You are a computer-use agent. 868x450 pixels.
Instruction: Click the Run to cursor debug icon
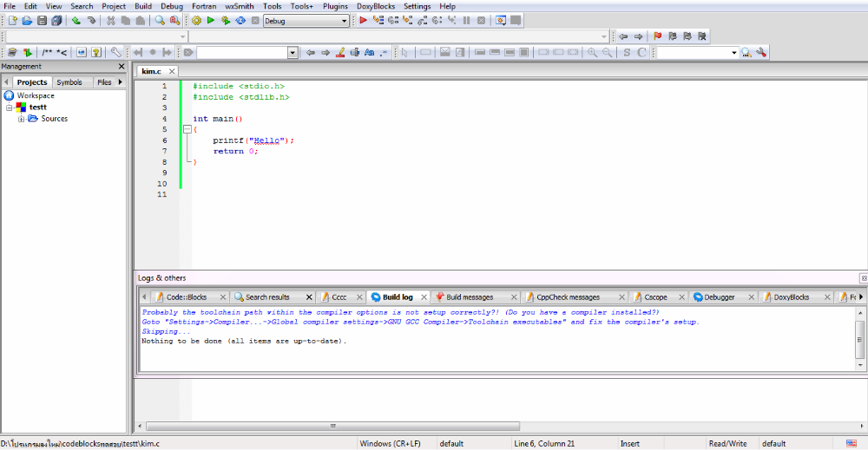coord(378,21)
